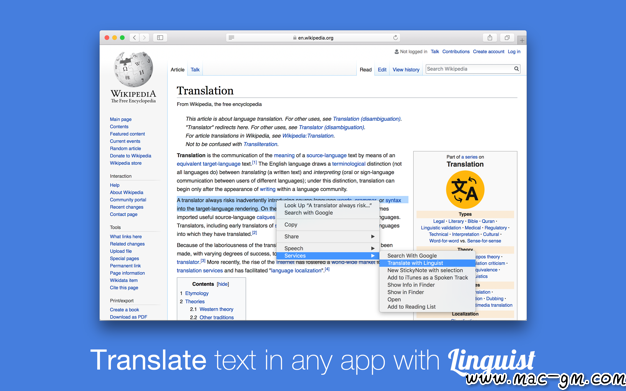This screenshot has width=626, height=391.
Task: Toggle the Safari sidebar button
Action: pos(160,38)
